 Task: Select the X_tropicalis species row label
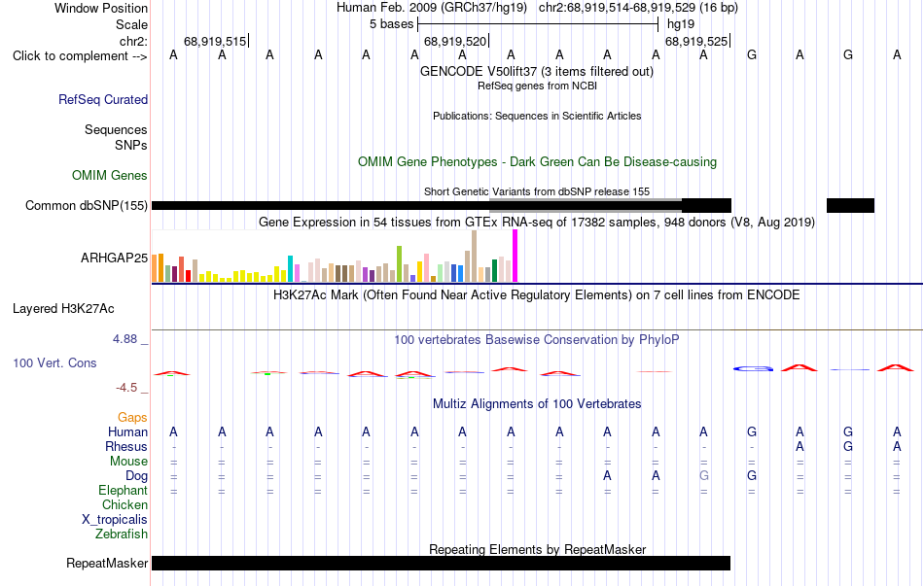115,520
